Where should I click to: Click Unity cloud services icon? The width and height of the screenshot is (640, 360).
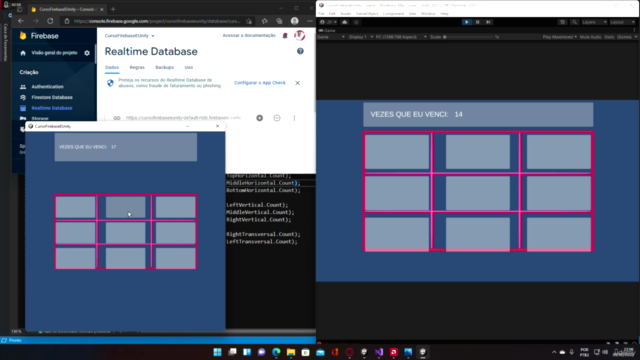345,22
